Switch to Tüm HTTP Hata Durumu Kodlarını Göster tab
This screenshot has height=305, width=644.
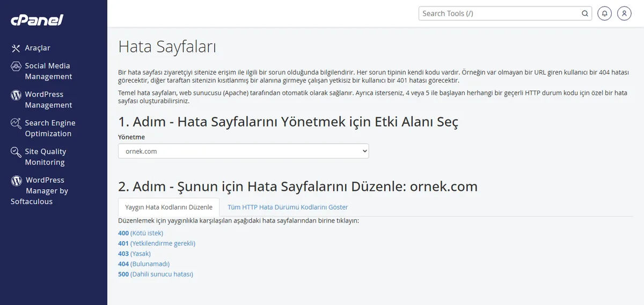[288, 207]
